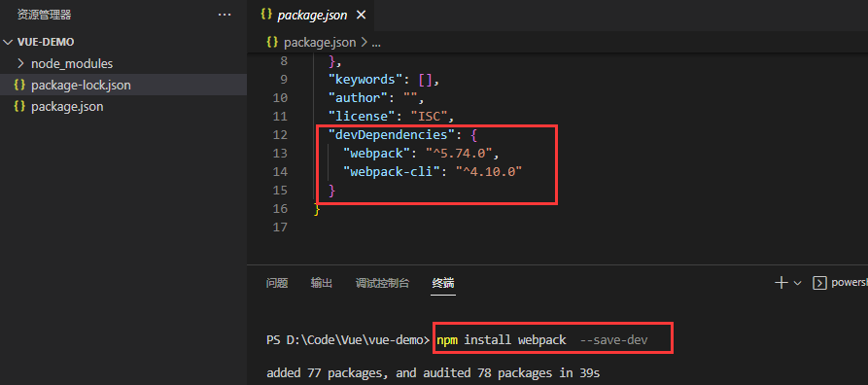The image size is (868, 385).
Task: Click the package.json breadcrumb path
Action: 320,42
